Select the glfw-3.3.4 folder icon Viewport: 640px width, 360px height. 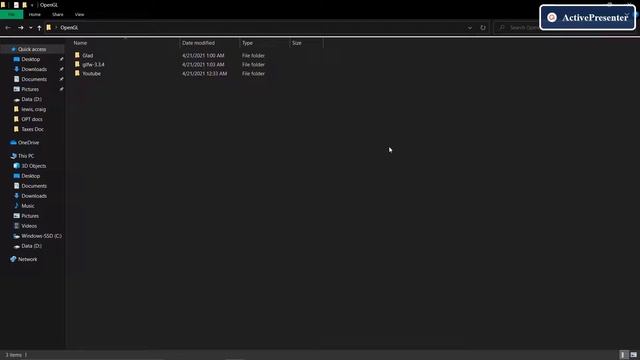(77, 64)
